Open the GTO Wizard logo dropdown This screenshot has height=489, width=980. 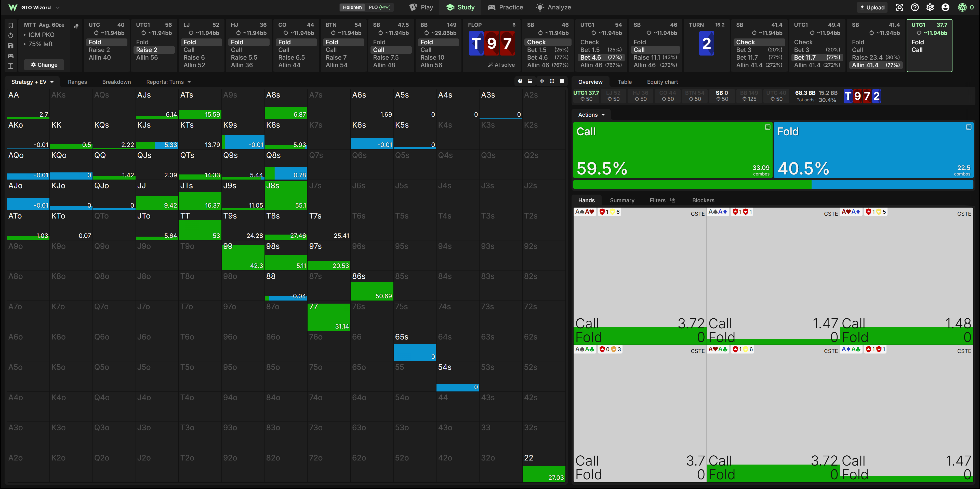35,7
